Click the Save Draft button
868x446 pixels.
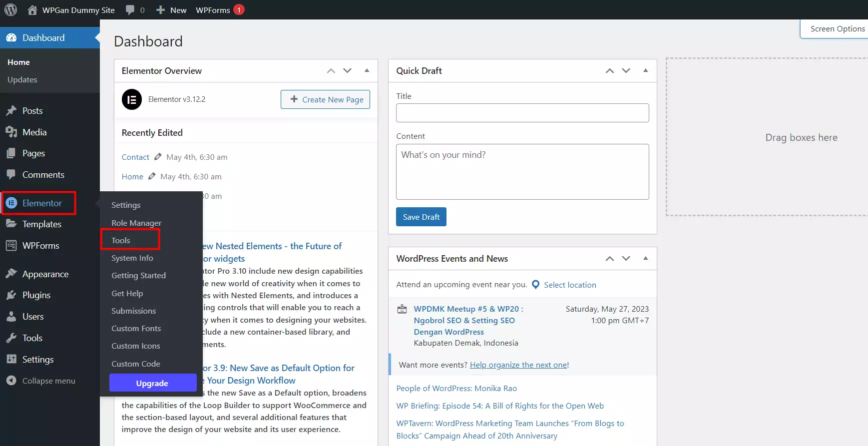421,217
